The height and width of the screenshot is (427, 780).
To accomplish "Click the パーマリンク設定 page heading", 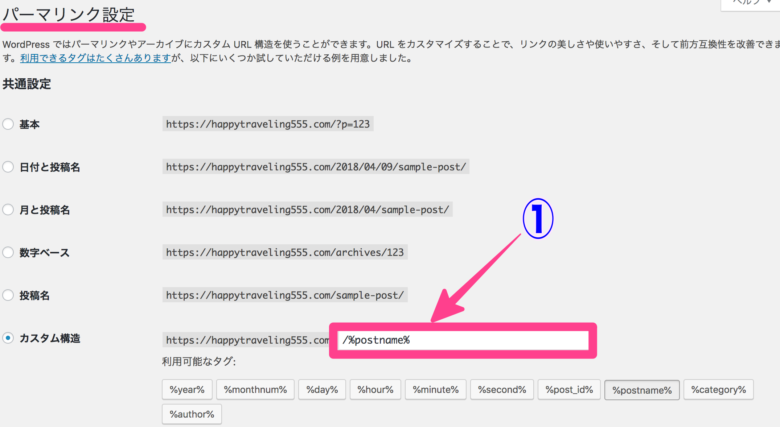I will (x=69, y=15).
